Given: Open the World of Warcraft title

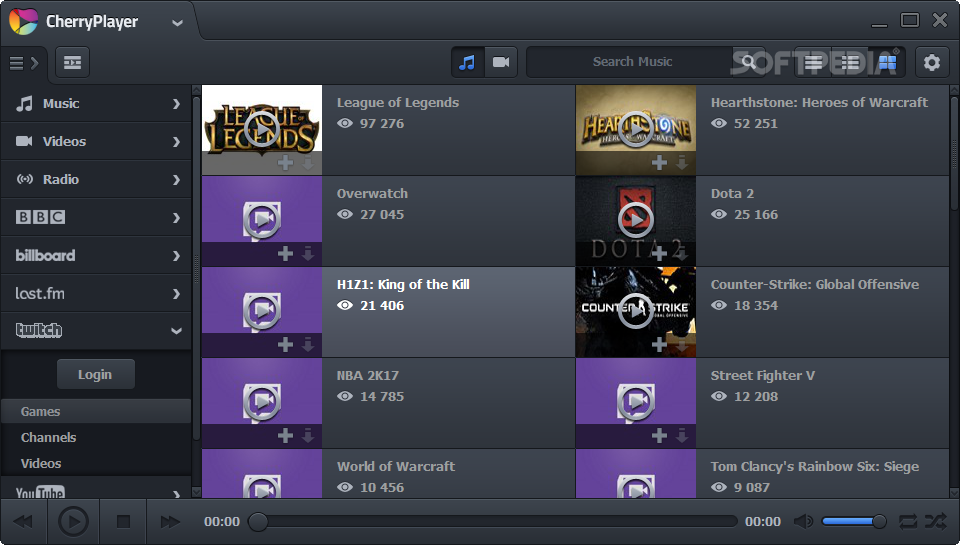Looking at the screenshot, I should pyautogui.click(x=396, y=467).
